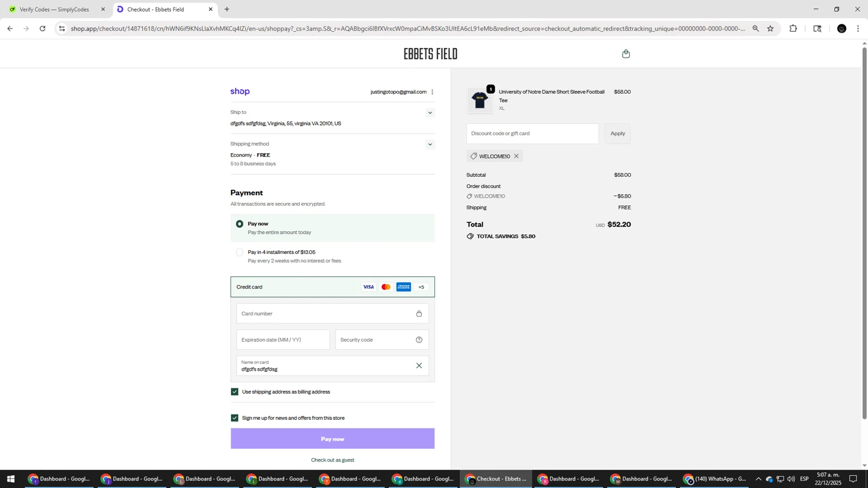Open the network icon in system tray
The image size is (868, 488).
pyautogui.click(x=780, y=479)
